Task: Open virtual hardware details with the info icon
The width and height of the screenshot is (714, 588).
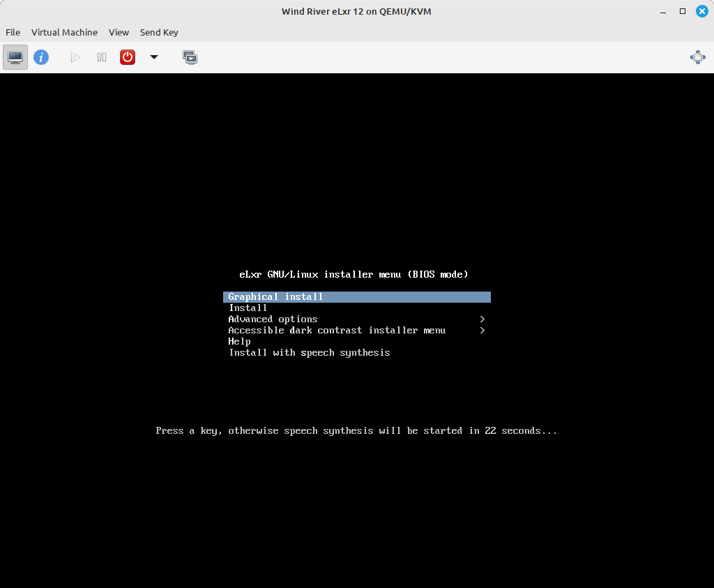Action: pyautogui.click(x=41, y=57)
